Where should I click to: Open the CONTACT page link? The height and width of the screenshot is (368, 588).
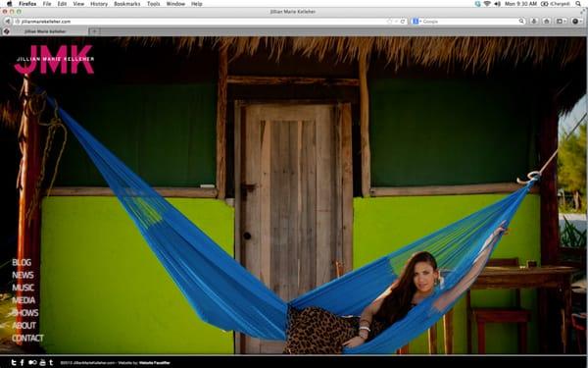coord(27,338)
